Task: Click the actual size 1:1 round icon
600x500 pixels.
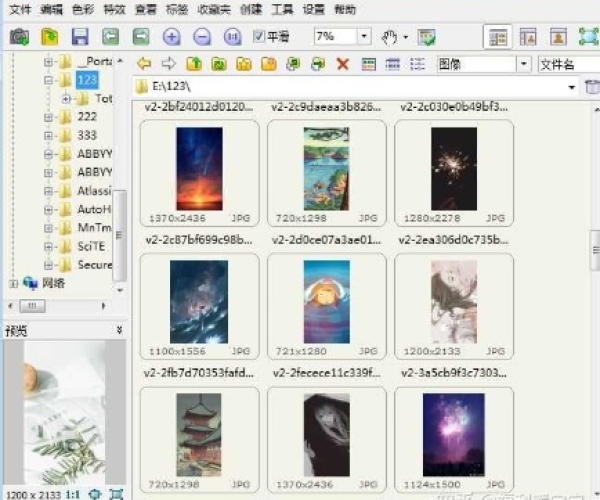Action: click(x=233, y=37)
